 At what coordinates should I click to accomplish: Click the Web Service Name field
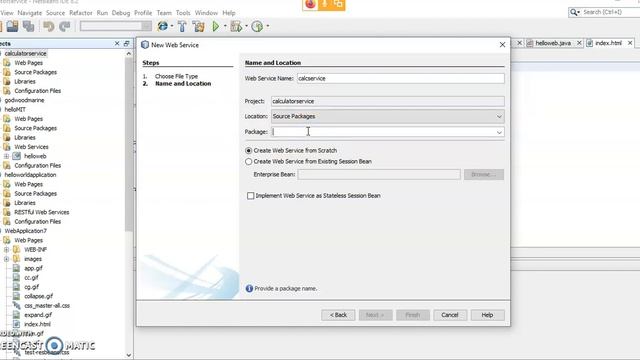(400, 78)
